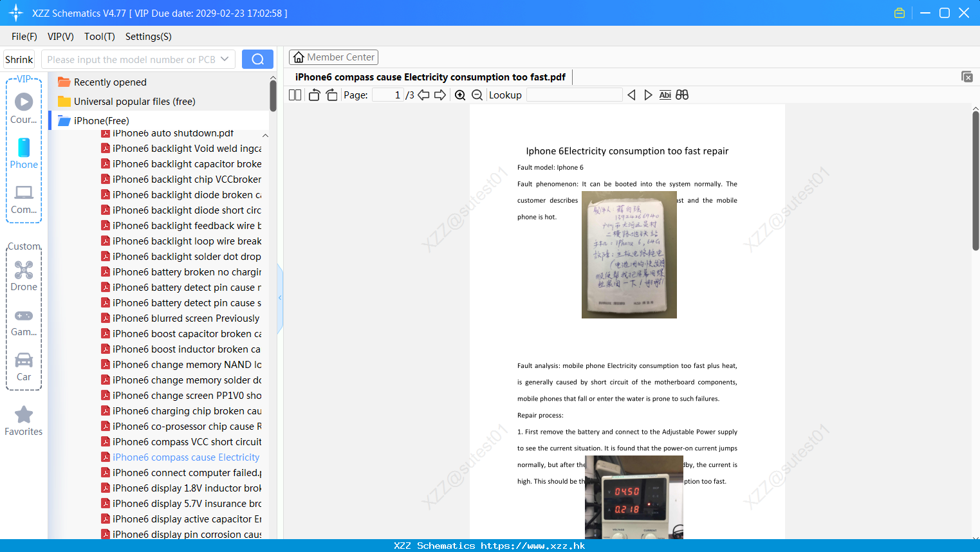Select the Drone category icon
Image resolution: width=980 pixels, height=552 pixels.
[x=24, y=276]
